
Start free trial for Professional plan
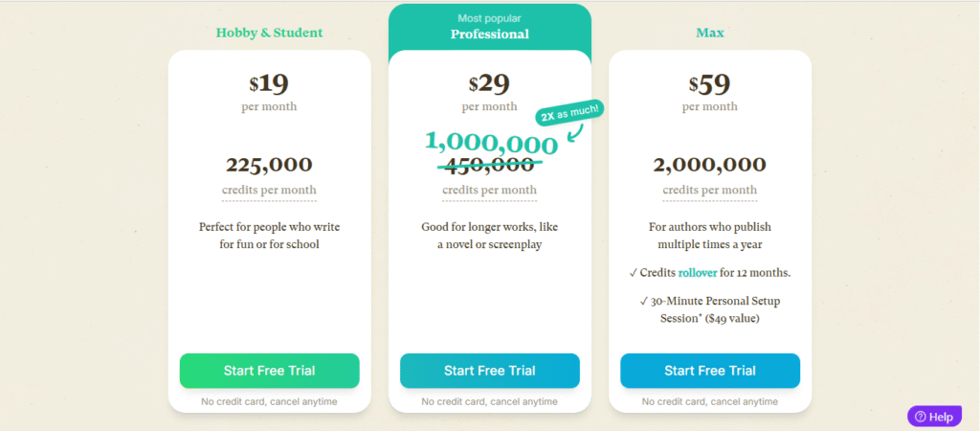[489, 371]
